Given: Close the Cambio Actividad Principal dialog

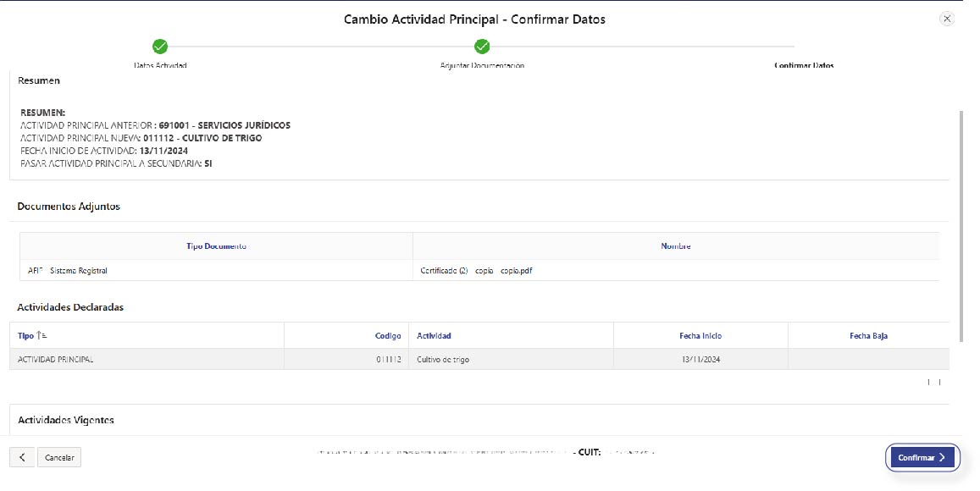Looking at the screenshot, I should pos(947,19).
